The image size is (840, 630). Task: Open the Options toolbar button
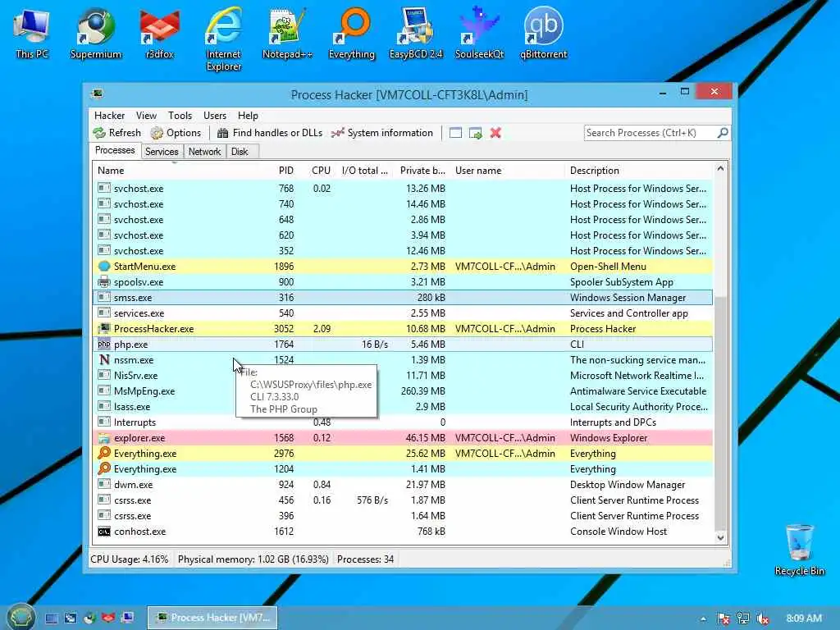[x=176, y=133]
